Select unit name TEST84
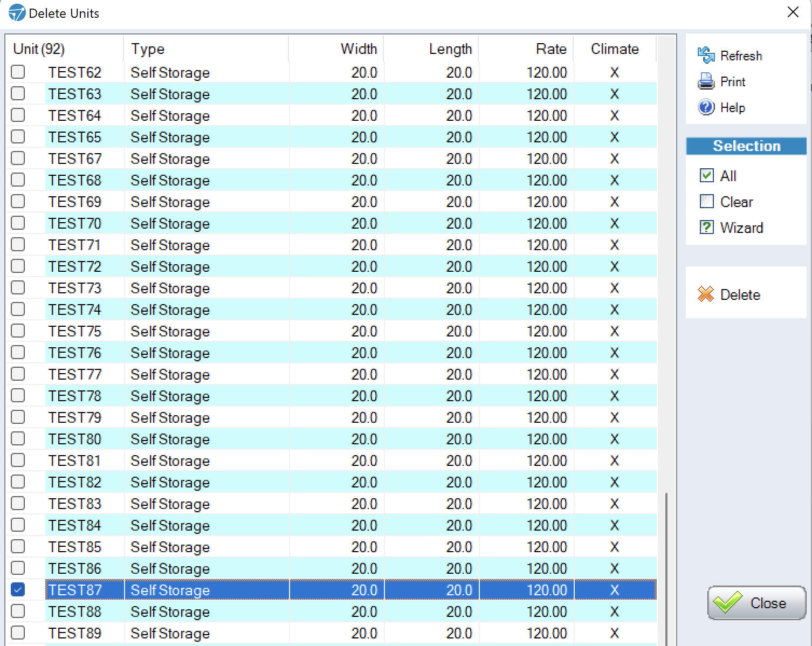 pyautogui.click(x=74, y=525)
